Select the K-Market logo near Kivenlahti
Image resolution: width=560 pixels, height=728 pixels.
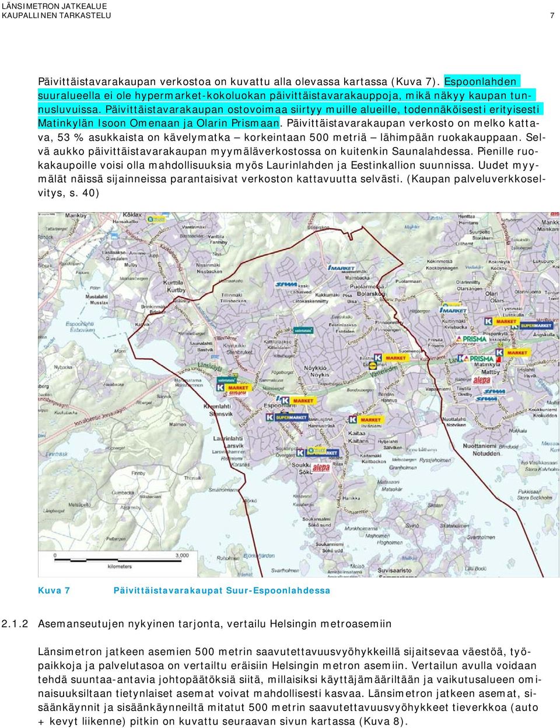[234, 388]
